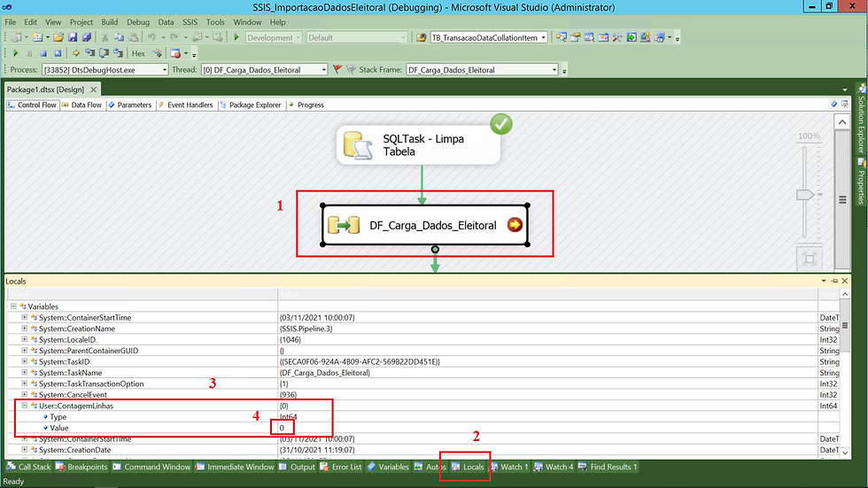
Task: Open the Watch 1 tab
Action: point(509,467)
